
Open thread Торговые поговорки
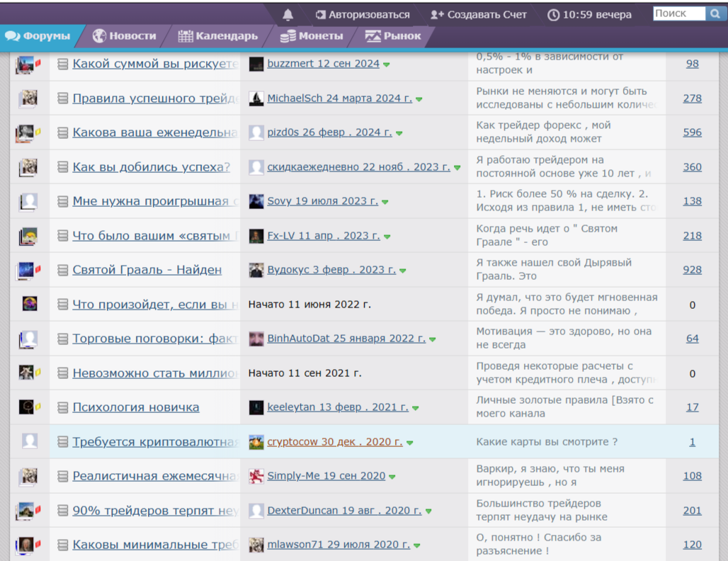pyautogui.click(x=156, y=339)
